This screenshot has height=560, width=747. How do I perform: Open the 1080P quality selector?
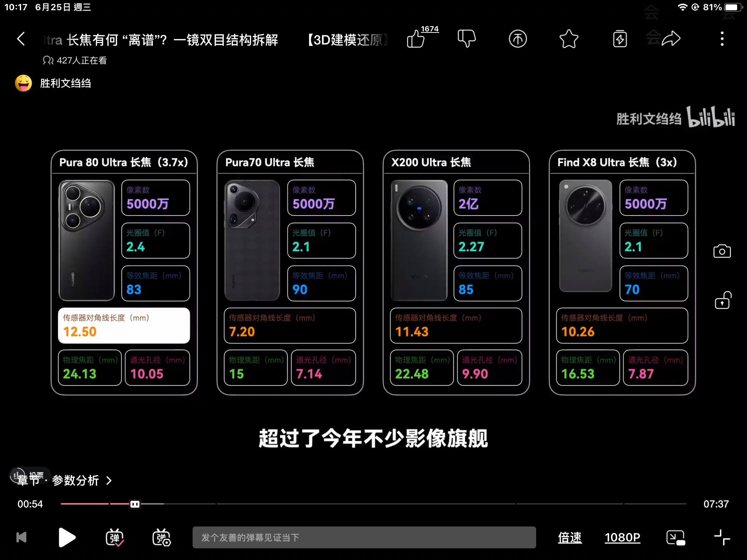[x=622, y=537]
